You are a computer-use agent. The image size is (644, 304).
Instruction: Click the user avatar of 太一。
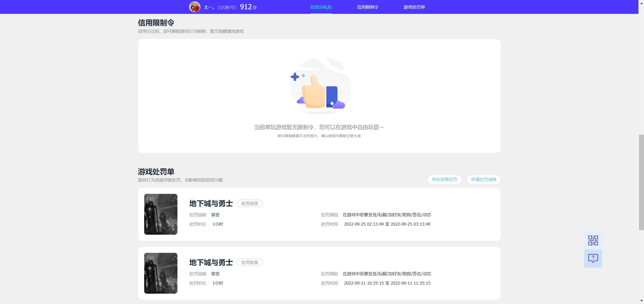(x=195, y=7)
